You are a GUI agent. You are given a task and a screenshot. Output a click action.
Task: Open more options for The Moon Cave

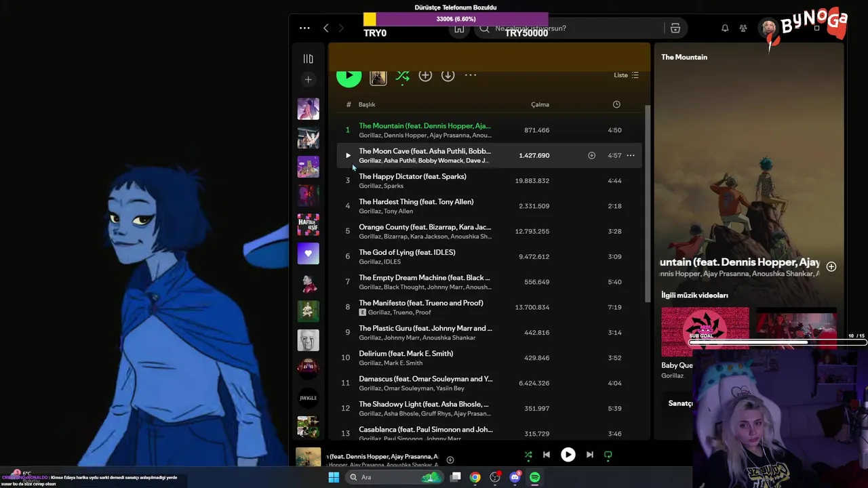click(x=631, y=155)
